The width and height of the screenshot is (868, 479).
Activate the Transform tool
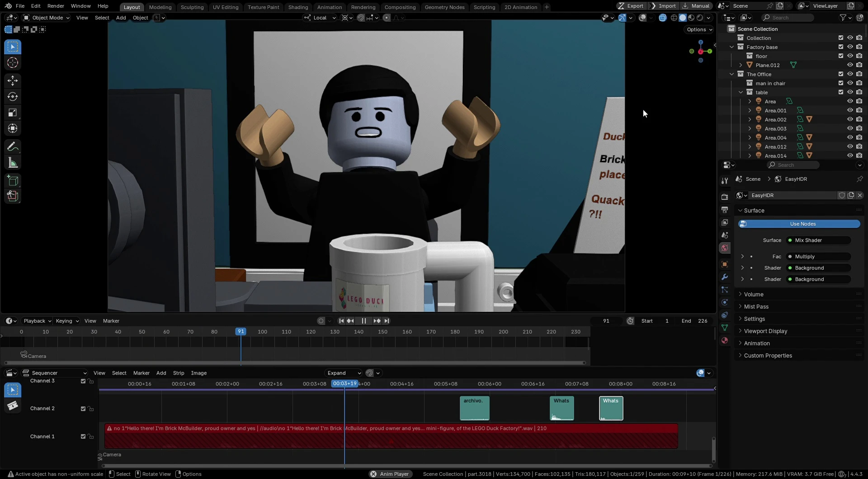(13, 128)
